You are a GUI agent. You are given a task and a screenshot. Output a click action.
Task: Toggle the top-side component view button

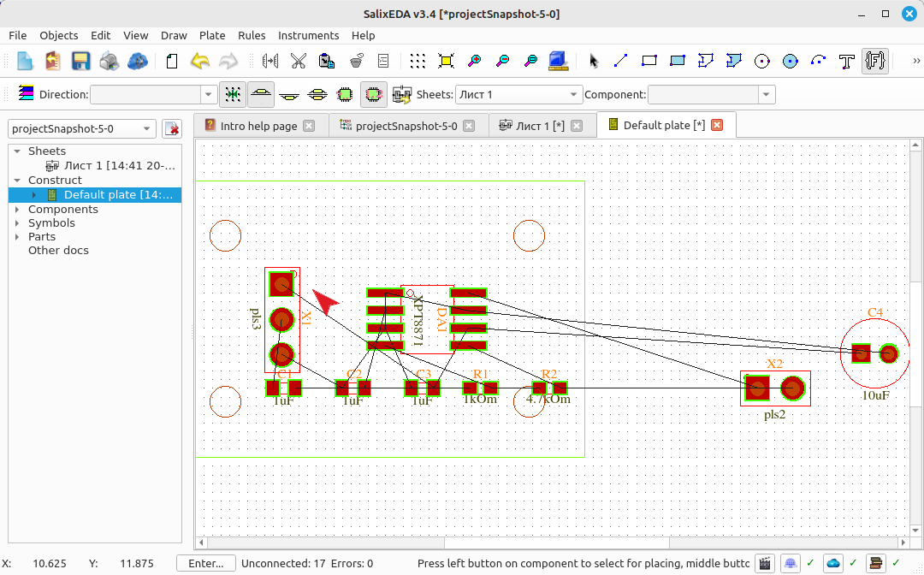click(261, 94)
